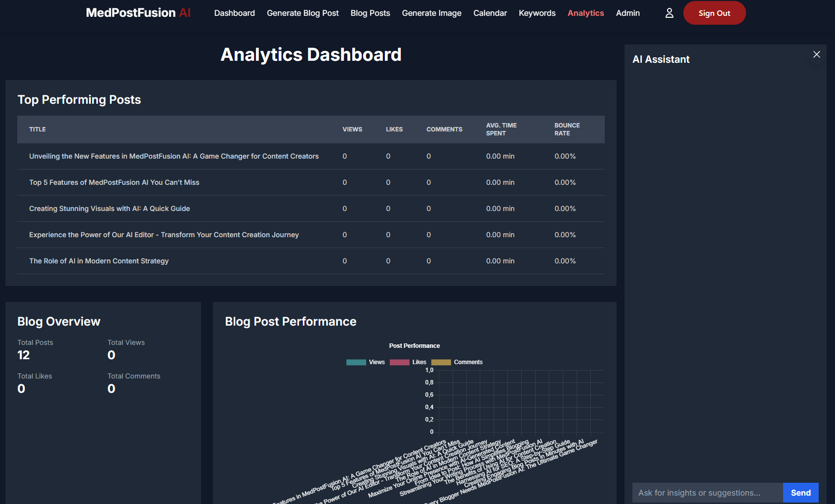This screenshot has height=504, width=835.
Task: Click the Post Performance chart title
Action: (415, 346)
